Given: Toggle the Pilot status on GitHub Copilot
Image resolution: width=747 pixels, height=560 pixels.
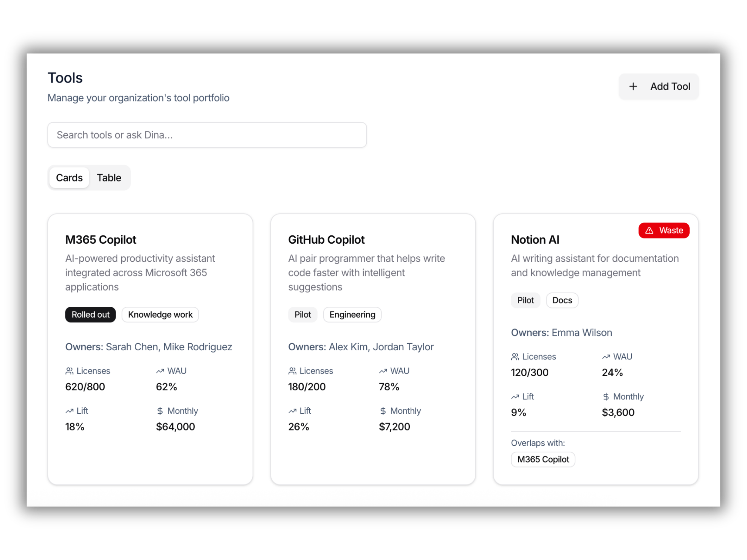Looking at the screenshot, I should point(302,314).
